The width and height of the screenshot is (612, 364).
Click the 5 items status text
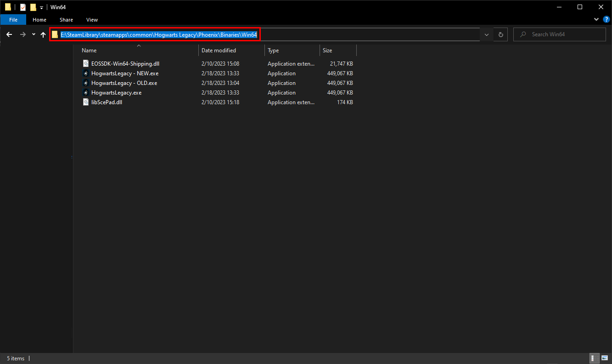pos(16,358)
